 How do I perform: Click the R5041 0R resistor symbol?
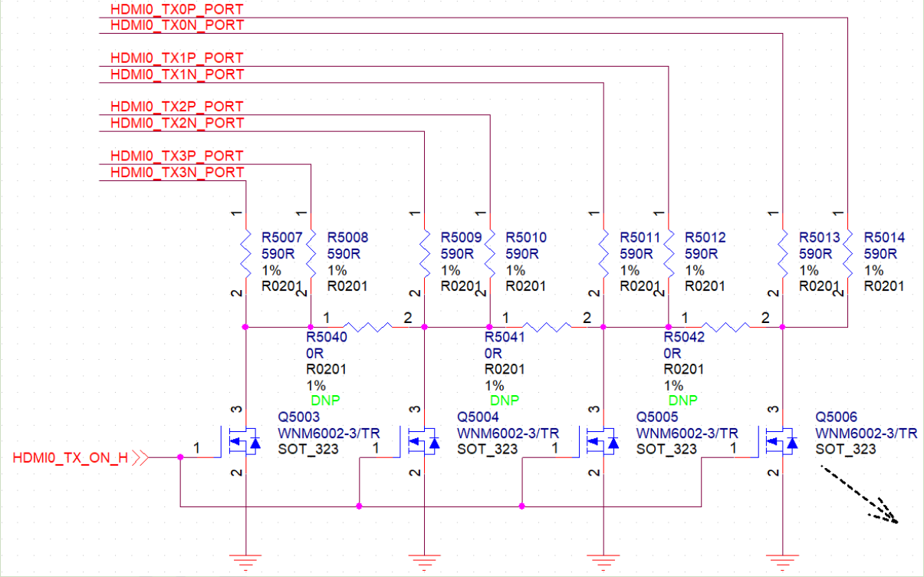545,327
